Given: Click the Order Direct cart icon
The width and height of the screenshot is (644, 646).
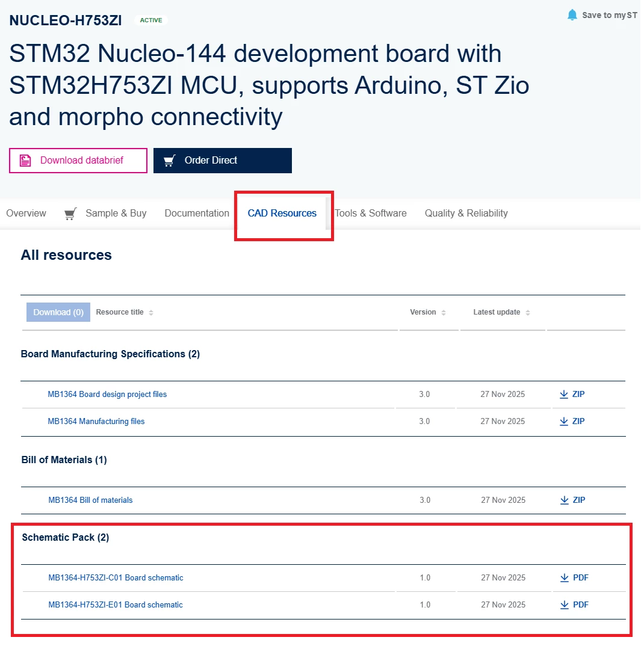Looking at the screenshot, I should (170, 160).
